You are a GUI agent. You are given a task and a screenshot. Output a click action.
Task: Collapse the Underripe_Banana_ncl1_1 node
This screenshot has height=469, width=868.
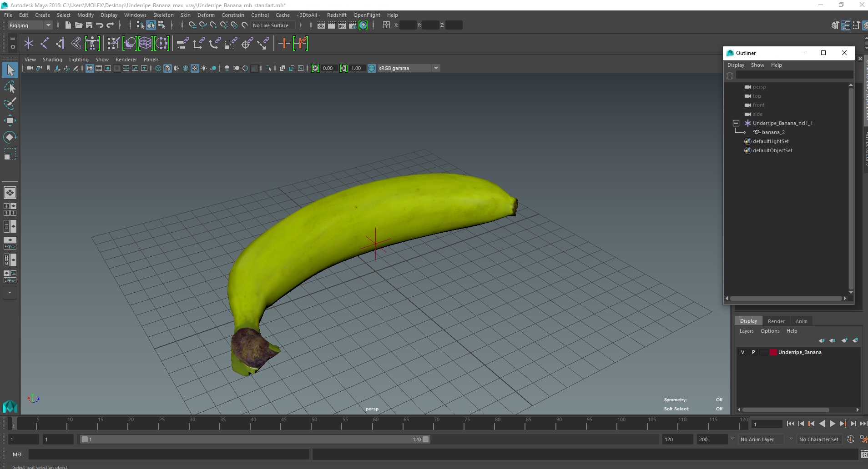pyautogui.click(x=736, y=123)
